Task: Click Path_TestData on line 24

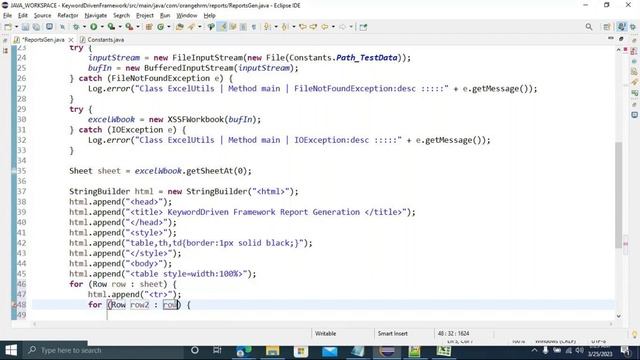Action: 367,58
